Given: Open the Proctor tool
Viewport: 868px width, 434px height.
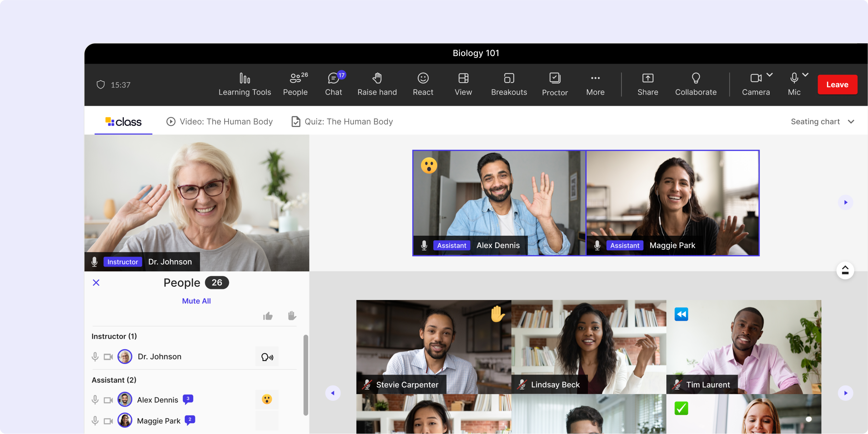Looking at the screenshot, I should point(554,84).
